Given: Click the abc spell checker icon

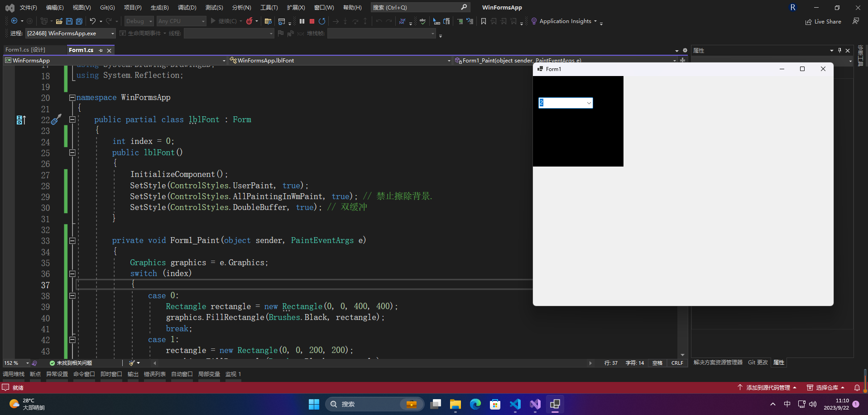Looking at the screenshot, I should point(422,21).
